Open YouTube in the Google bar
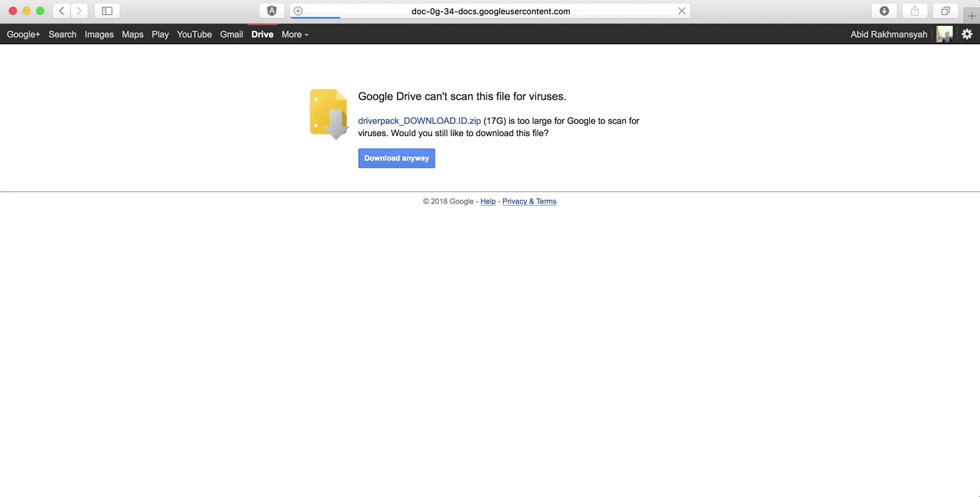The width and height of the screenshot is (980, 497). 195,34
